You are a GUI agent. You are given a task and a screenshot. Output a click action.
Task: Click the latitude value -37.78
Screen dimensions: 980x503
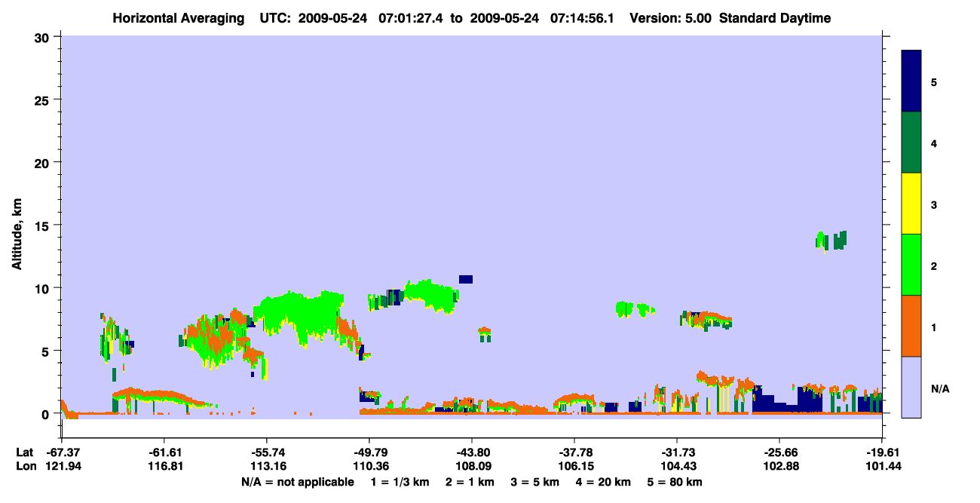[x=574, y=452]
